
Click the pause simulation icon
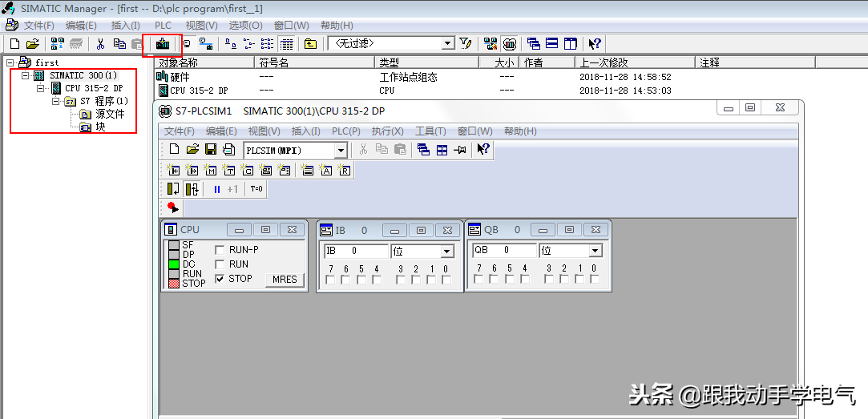click(216, 189)
